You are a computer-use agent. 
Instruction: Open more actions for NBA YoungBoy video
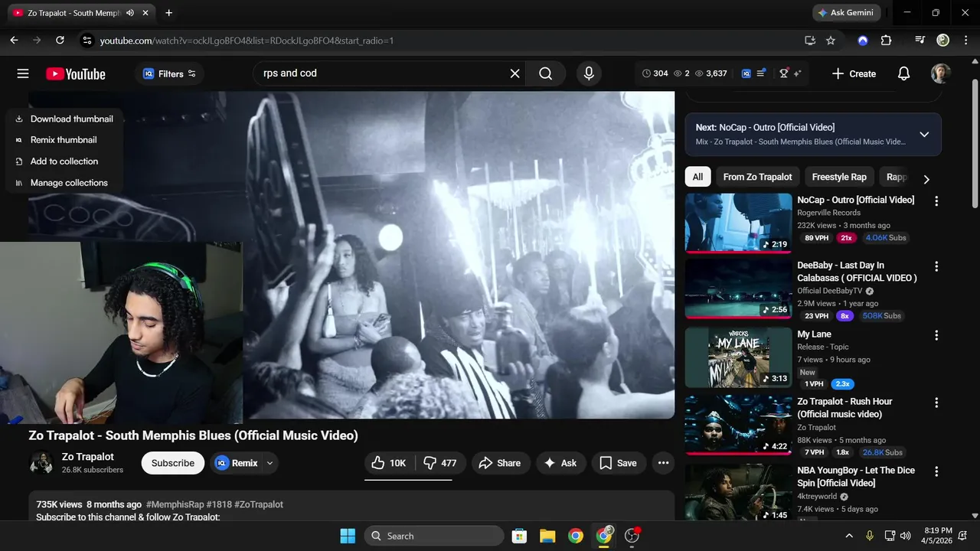tap(936, 471)
